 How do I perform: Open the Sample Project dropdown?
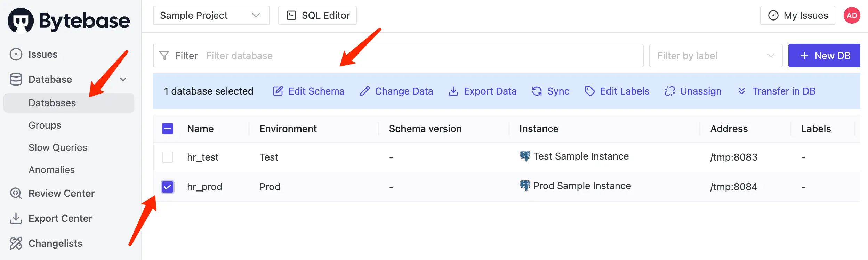point(211,15)
